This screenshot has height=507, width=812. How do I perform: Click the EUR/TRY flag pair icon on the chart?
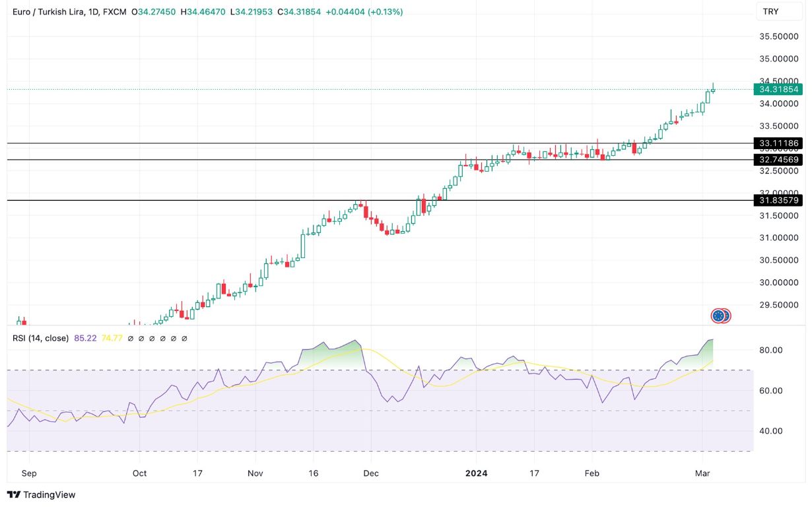click(721, 316)
